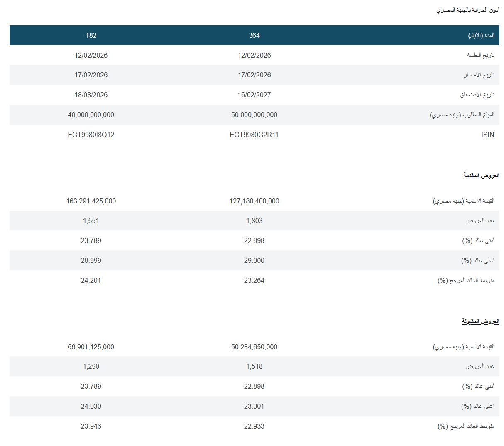Click submitted nominal value 127,180,400,000
Image resolution: width=504 pixels, height=446 pixels.
[254, 201]
